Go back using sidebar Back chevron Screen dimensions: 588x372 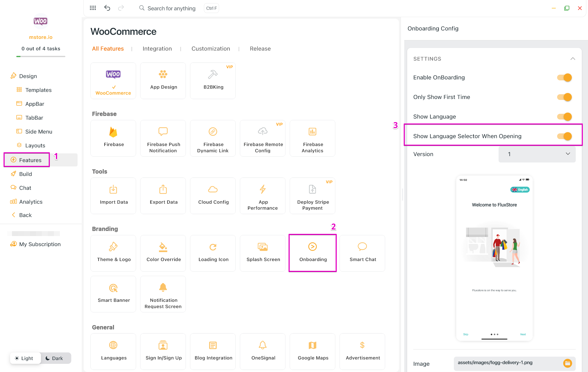pyautogui.click(x=14, y=215)
